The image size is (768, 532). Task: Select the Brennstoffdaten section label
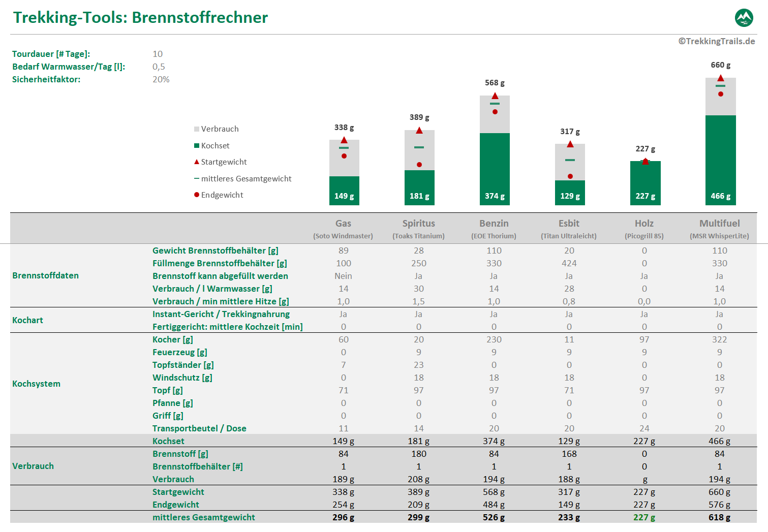click(x=45, y=275)
